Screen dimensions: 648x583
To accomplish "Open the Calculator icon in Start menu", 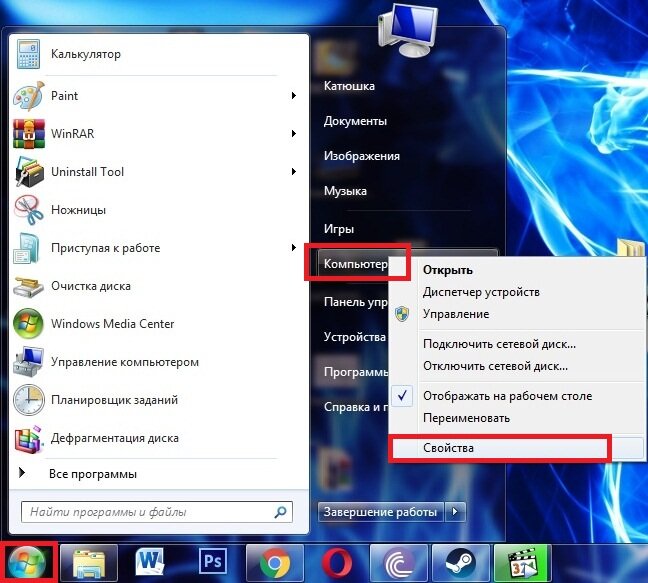I will click(28, 54).
